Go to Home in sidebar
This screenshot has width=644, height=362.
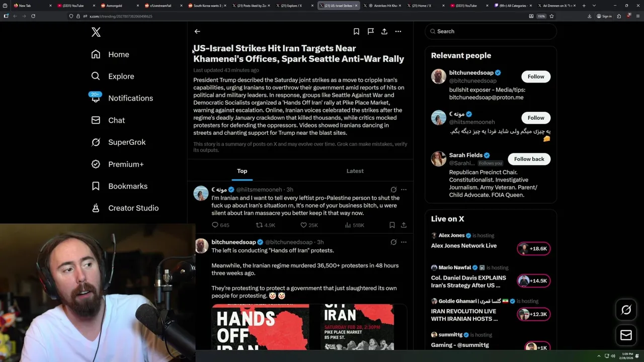click(x=110, y=54)
